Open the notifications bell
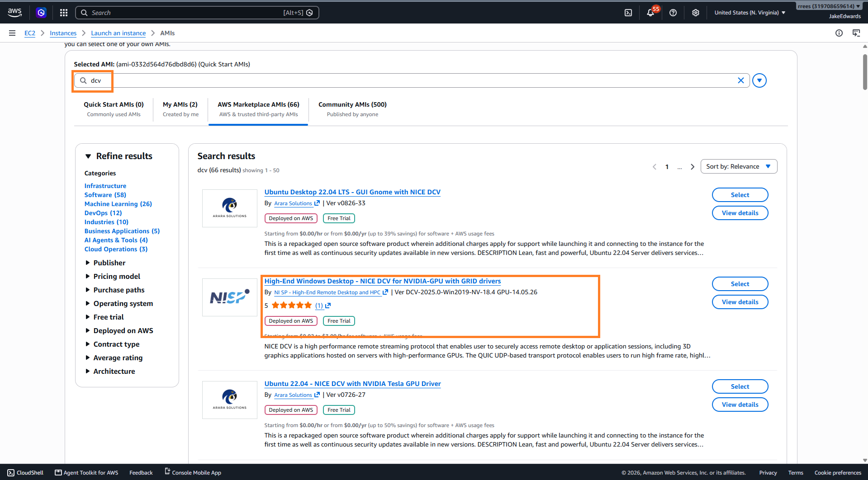This screenshot has height=480, width=868. point(650,13)
